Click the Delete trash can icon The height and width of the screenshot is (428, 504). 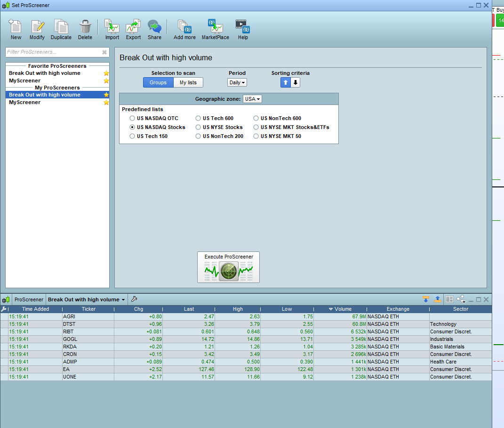(x=85, y=29)
